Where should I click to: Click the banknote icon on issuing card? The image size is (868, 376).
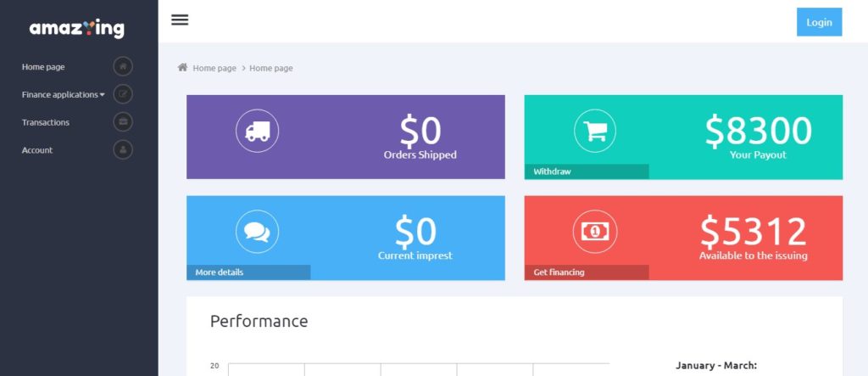click(595, 232)
